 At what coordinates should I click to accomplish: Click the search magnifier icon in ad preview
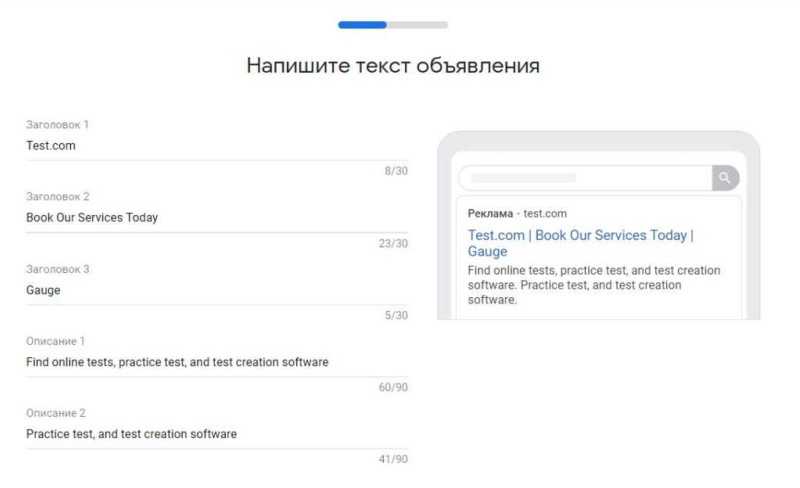click(725, 178)
